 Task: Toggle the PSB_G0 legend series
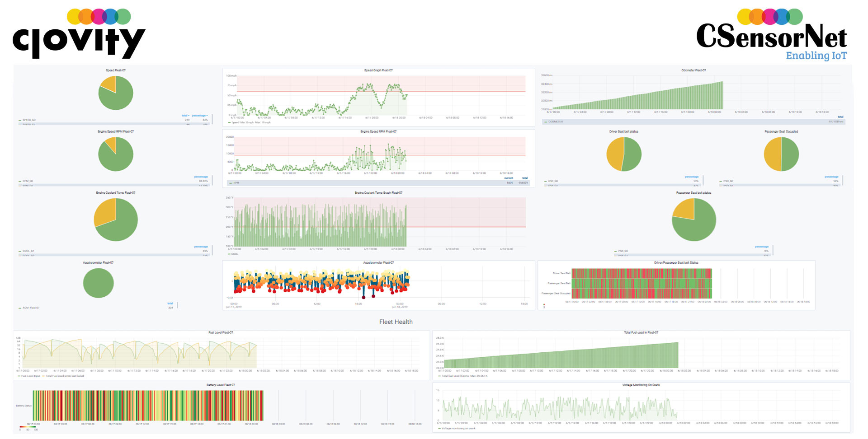click(621, 251)
